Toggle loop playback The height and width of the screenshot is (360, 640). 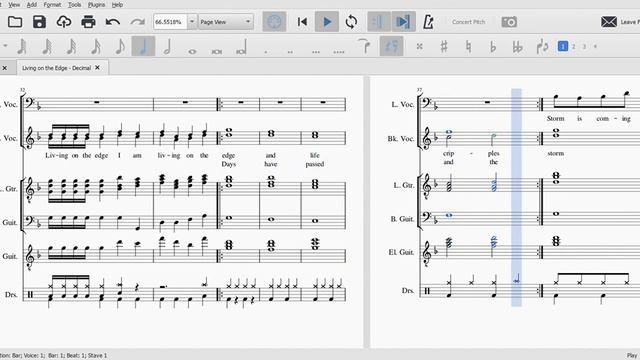[351, 22]
